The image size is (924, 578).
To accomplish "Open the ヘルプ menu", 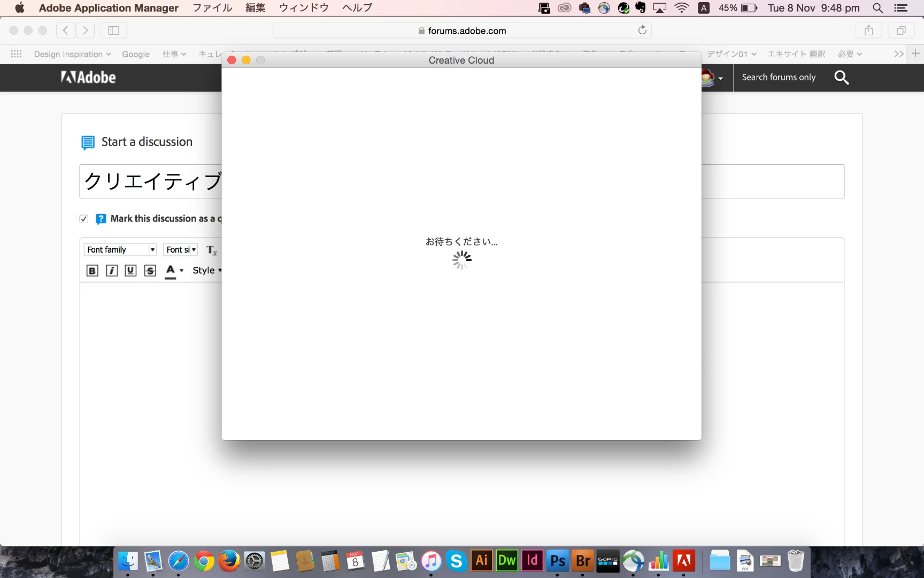I will tap(357, 8).
